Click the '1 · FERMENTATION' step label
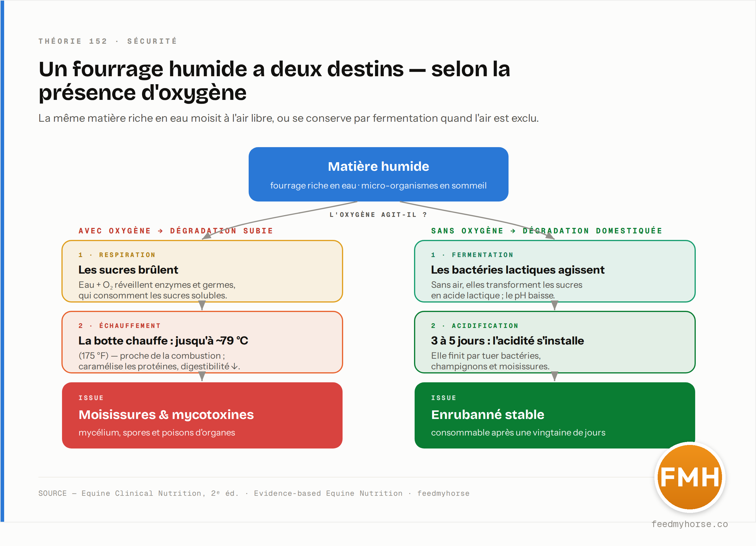This screenshot has width=756, height=546. click(x=472, y=255)
